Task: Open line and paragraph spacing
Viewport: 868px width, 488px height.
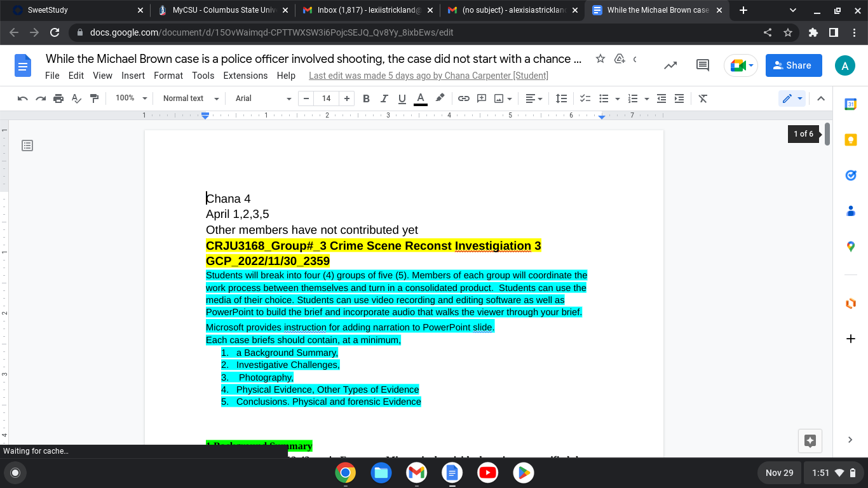Action: click(x=561, y=98)
